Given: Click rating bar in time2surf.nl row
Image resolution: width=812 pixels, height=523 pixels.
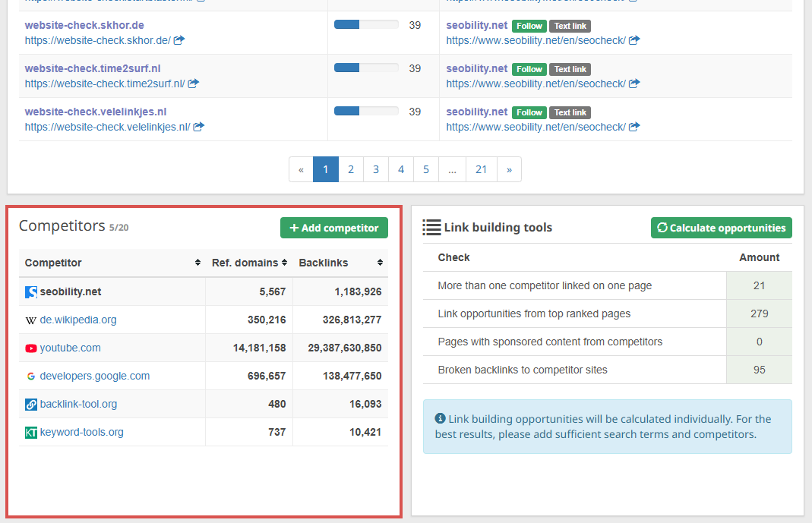Looking at the screenshot, I should (366, 68).
